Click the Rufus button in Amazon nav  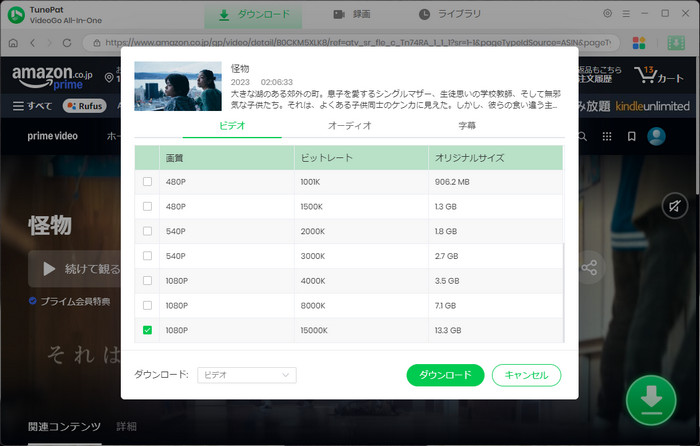pos(85,106)
